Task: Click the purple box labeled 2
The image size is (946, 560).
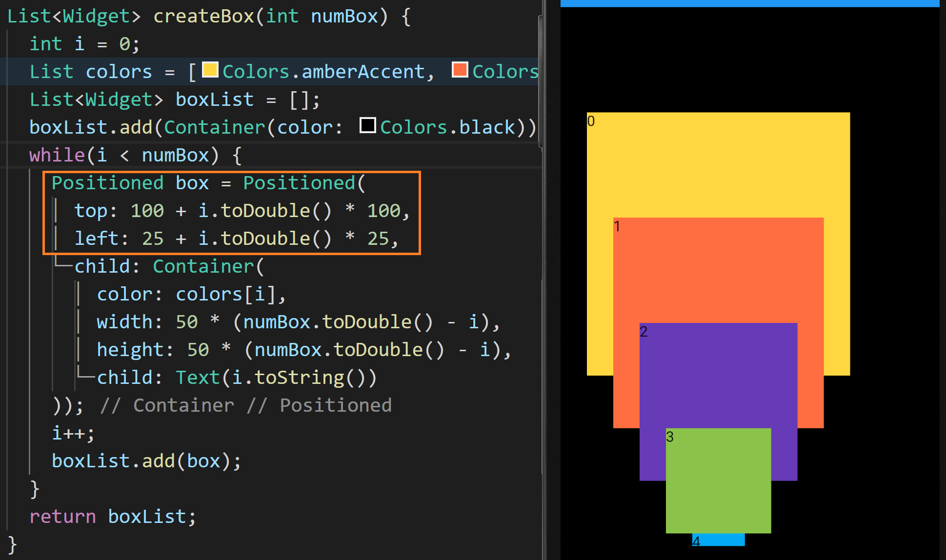Action: [x=717, y=376]
